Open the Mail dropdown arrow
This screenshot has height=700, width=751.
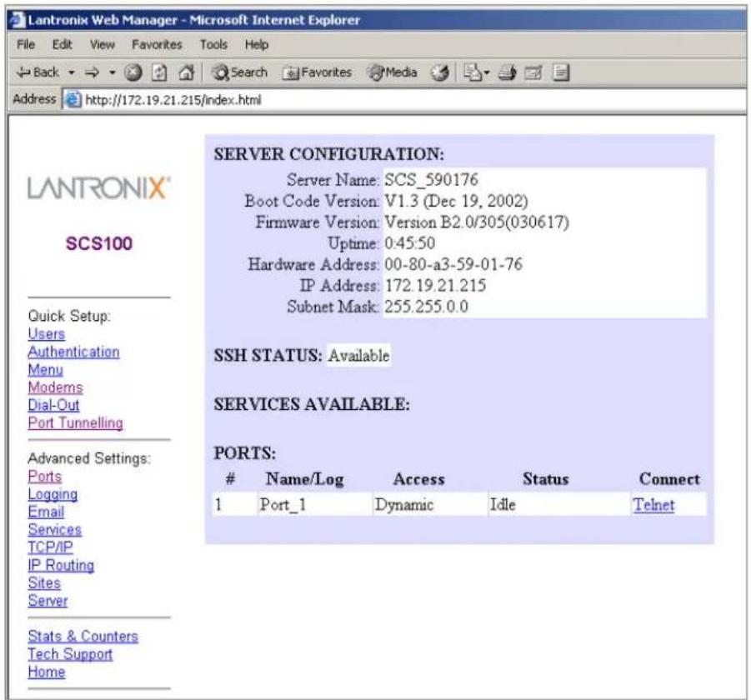point(487,72)
